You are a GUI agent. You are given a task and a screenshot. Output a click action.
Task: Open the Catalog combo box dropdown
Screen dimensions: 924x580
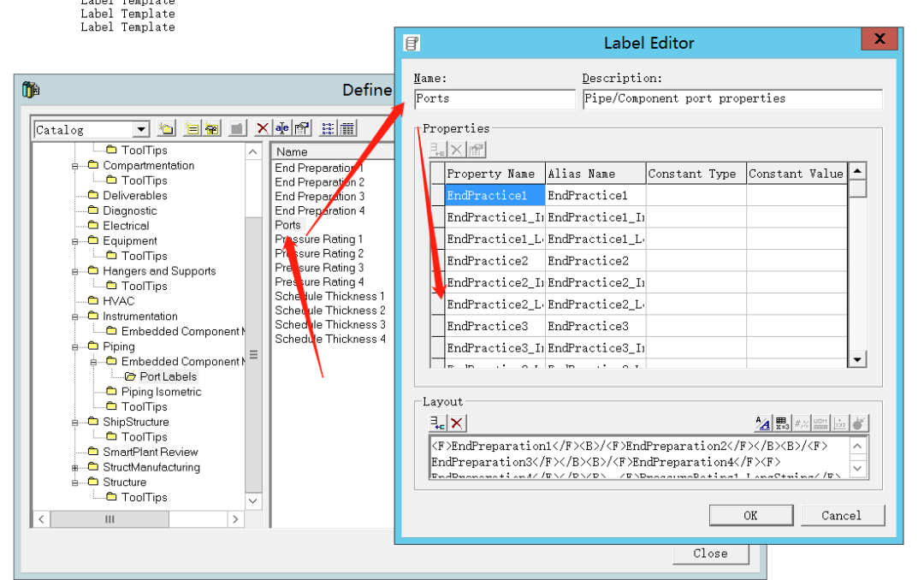(x=141, y=130)
